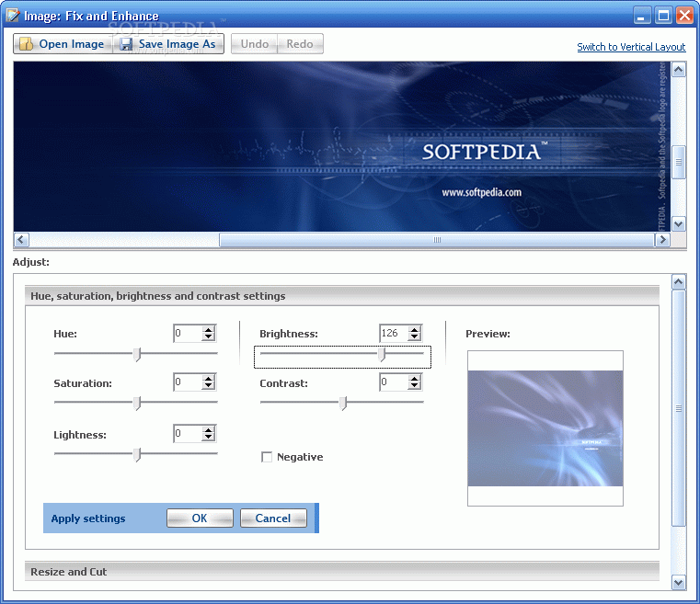
Task: Click the Saturation value field
Action: 188,382
